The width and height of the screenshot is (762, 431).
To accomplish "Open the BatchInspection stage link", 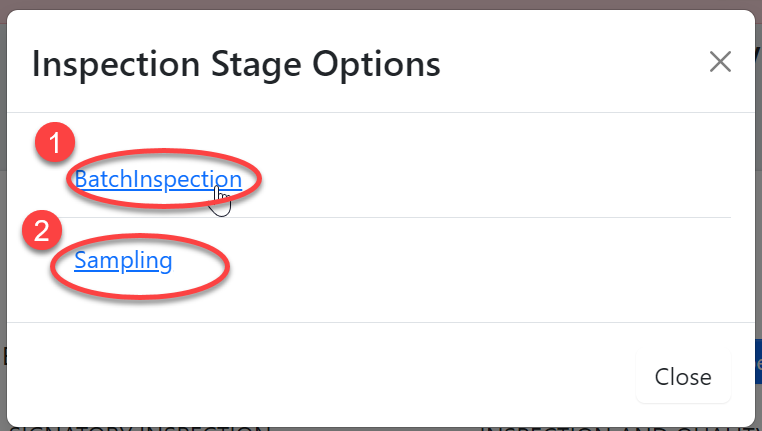I will [158, 179].
